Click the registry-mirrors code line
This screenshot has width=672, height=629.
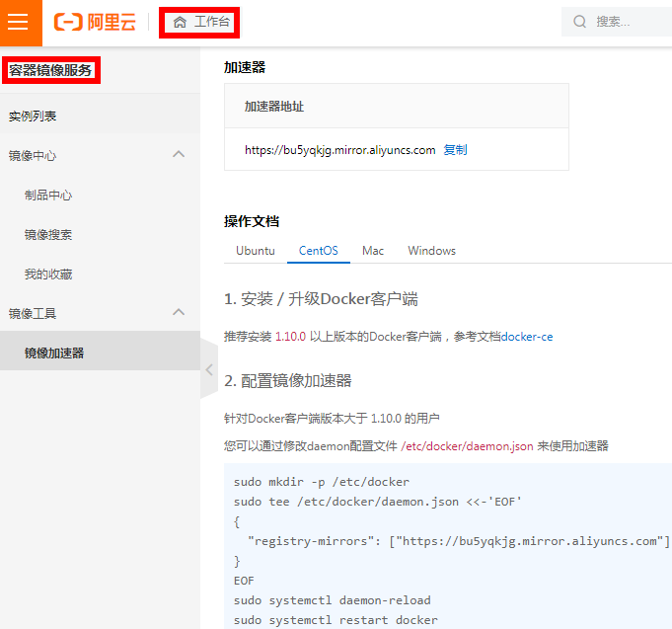(459, 541)
